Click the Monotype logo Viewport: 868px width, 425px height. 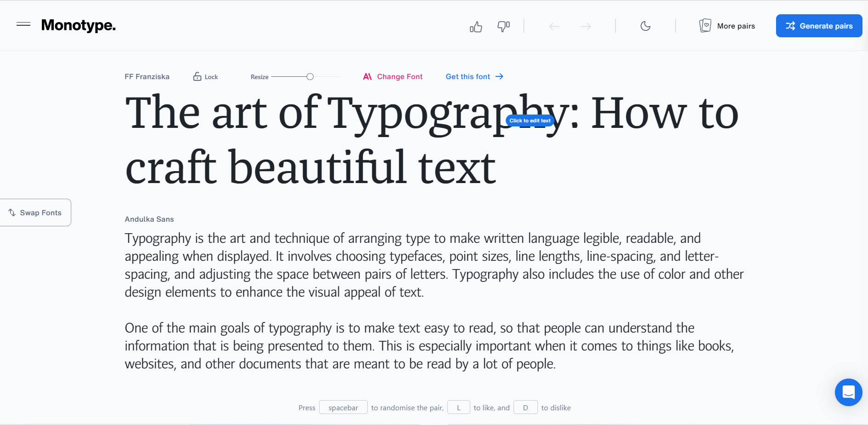coord(78,25)
